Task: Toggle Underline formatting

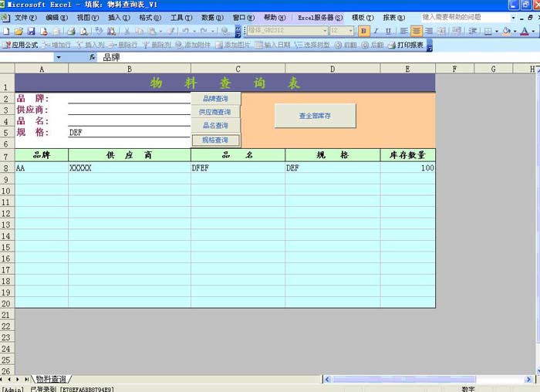Action: tap(387, 31)
